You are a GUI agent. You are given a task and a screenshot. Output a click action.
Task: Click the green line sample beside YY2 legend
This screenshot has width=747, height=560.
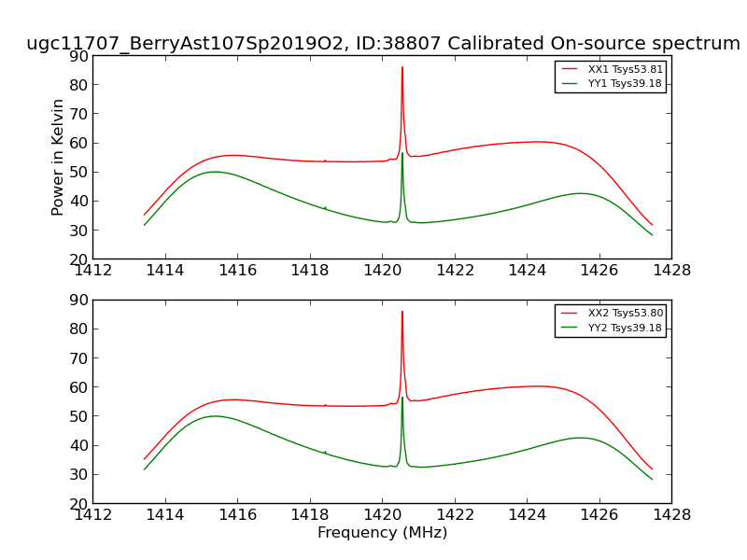click(x=570, y=328)
